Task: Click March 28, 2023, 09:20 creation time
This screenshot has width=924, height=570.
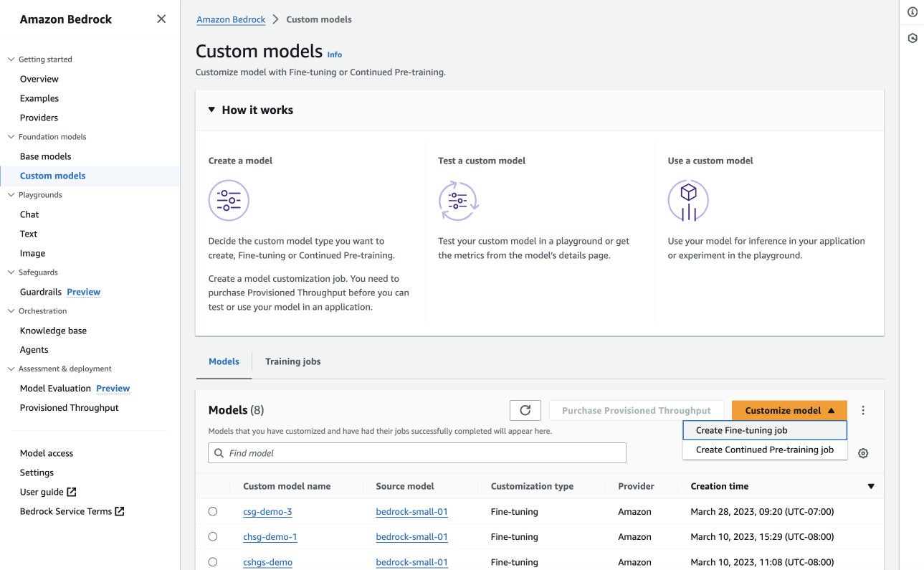Action: pyautogui.click(x=762, y=512)
